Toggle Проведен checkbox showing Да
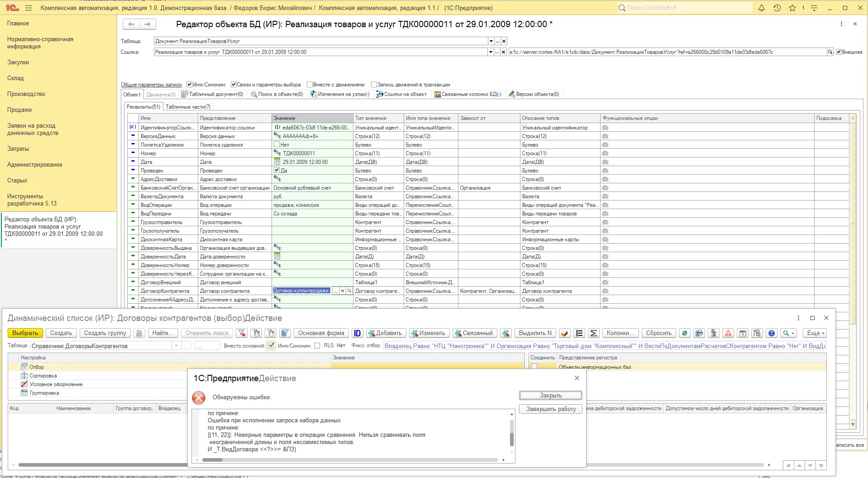868x478 pixels. click(x=277, y=171)
